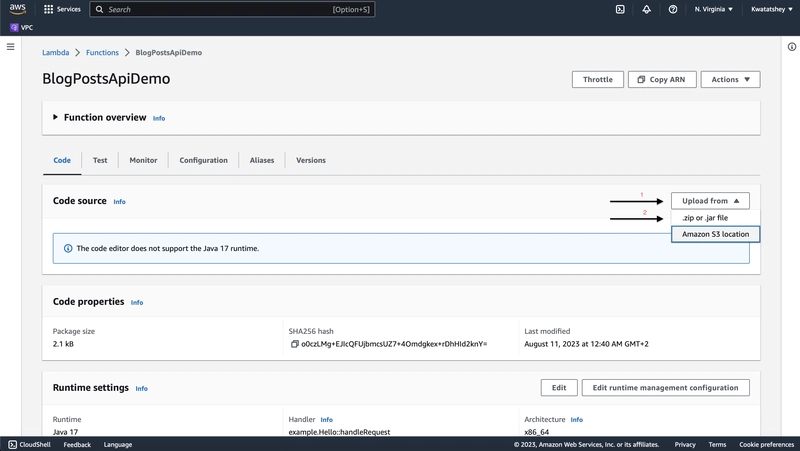Viewport: 800px width, 451px height.
Task: Click the 'x86_64' architecture value
Action: 537,432
